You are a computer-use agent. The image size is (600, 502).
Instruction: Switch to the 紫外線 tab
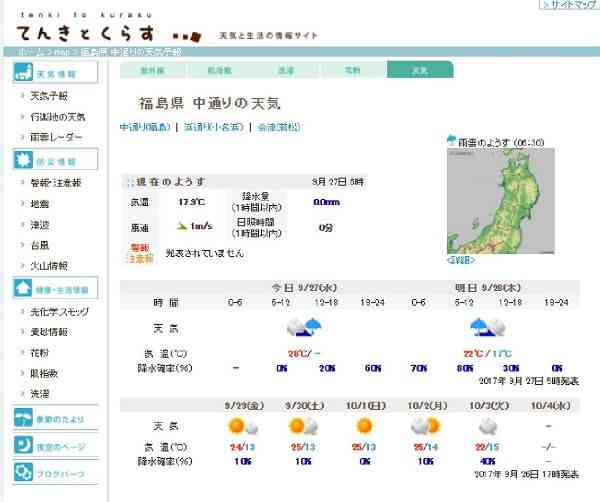click(153, 70)
